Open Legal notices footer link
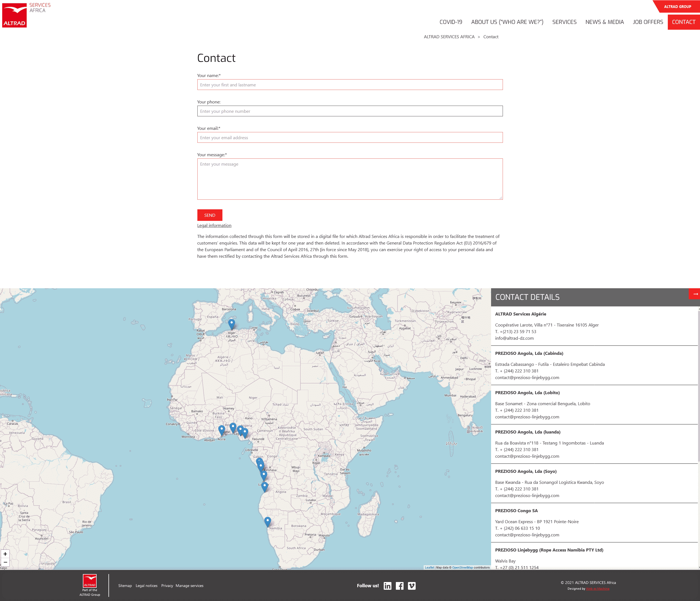The height and width of the screenshot is (601, 700). pos(146,586)
